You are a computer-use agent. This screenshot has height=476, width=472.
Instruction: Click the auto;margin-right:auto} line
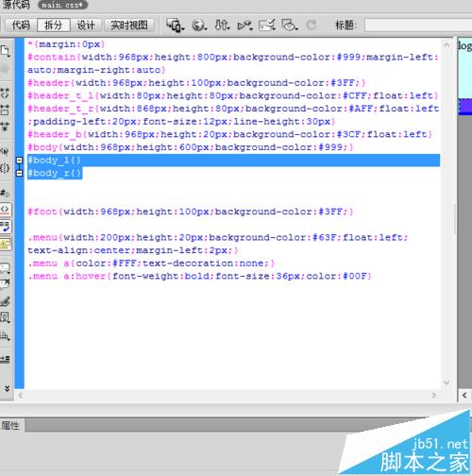[x=96, y=70]
